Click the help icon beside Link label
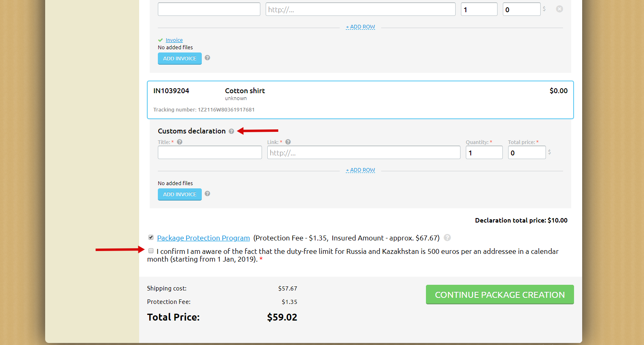The image size is (644, 345). click(288, 142)
